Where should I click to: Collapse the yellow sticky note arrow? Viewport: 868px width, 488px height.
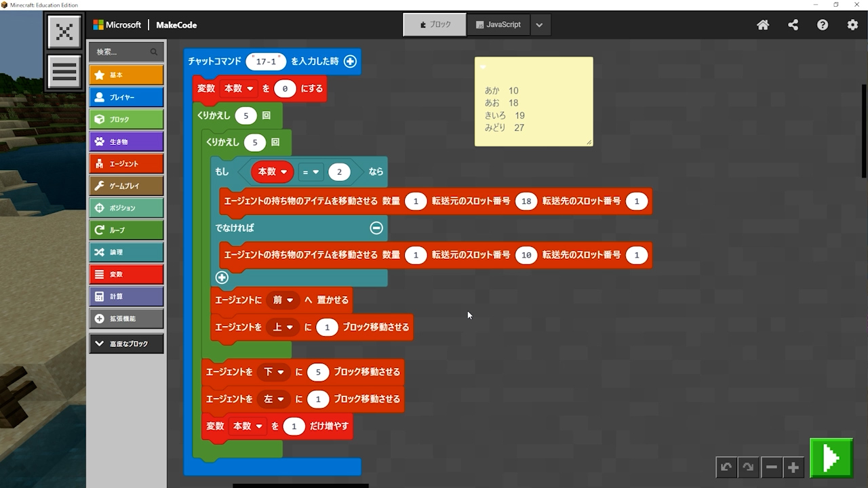(x=483, y=67)
